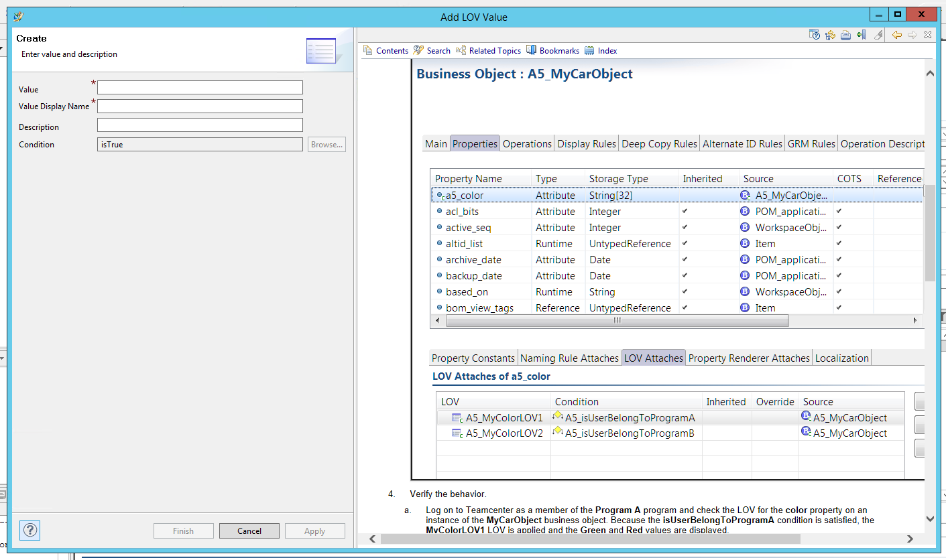The image size is (946, 560).
Task: Print the help page
Action: (845, 35)
